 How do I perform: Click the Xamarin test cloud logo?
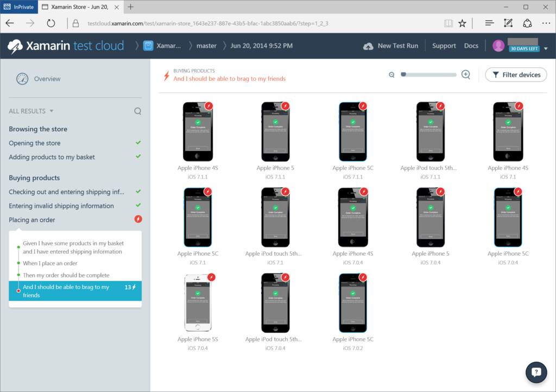click(x=66, y=46)
